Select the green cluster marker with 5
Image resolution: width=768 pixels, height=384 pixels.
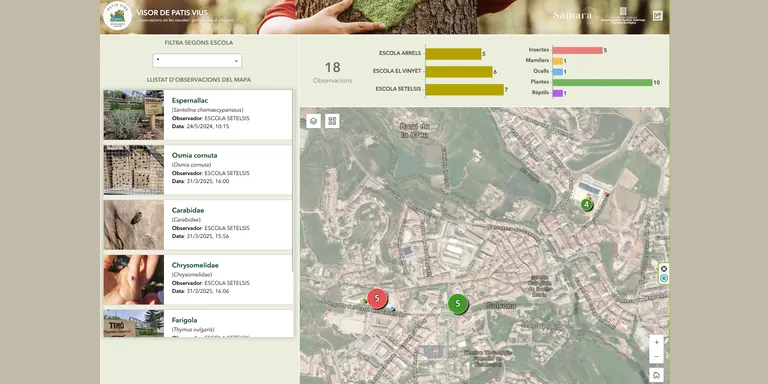(457, 304)
